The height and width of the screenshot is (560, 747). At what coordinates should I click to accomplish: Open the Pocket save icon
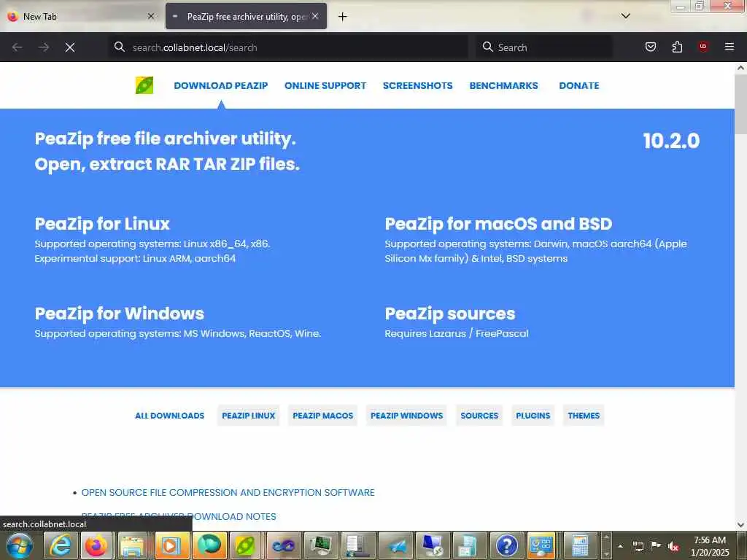[650, 47]
